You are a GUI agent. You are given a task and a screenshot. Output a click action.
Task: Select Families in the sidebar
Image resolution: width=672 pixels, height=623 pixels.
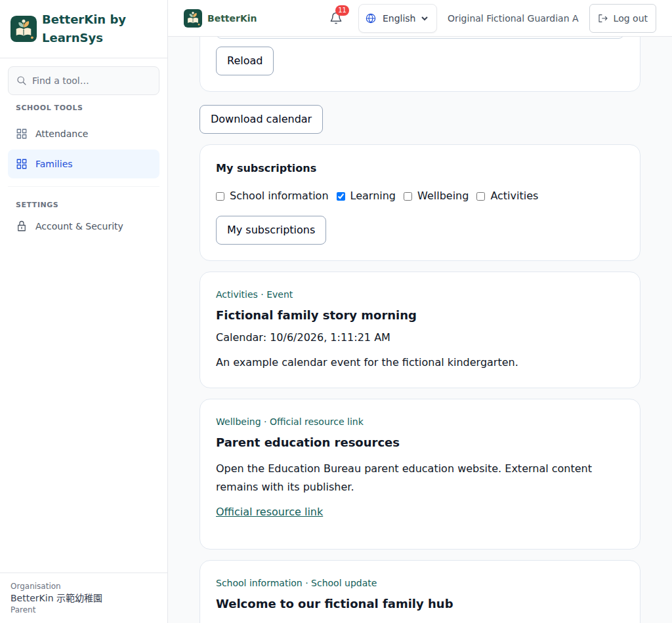click(x=83, y=164)
